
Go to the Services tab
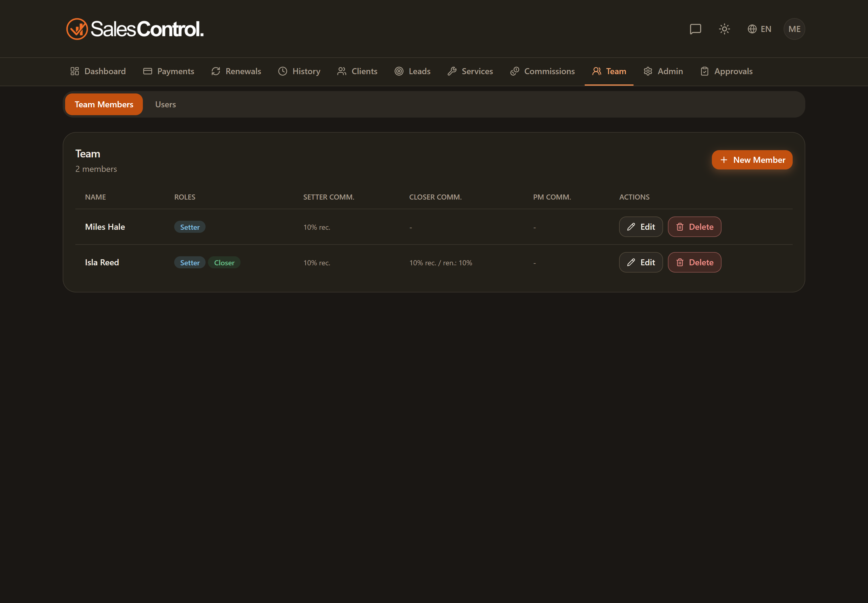pyautogui.click(x=470, y=71)
